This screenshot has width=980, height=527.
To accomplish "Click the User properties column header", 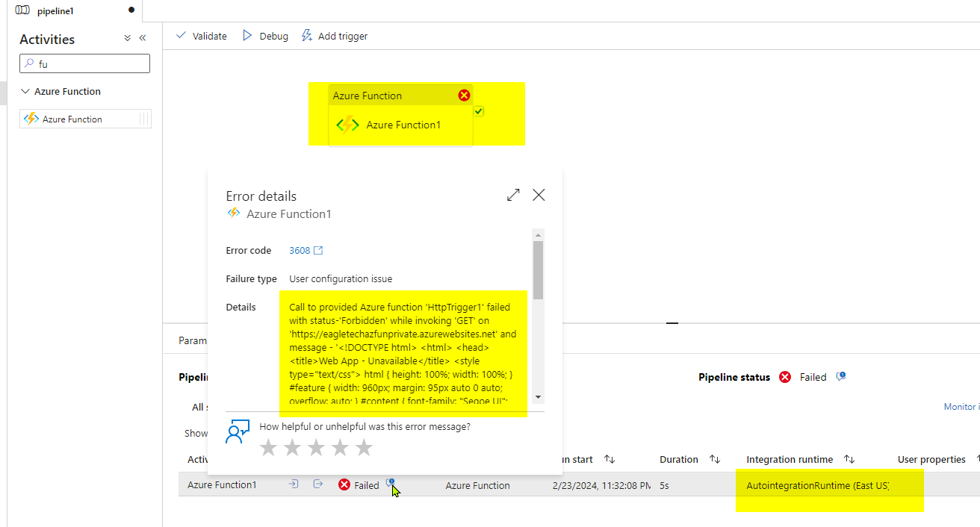I will tap(931, 459).
